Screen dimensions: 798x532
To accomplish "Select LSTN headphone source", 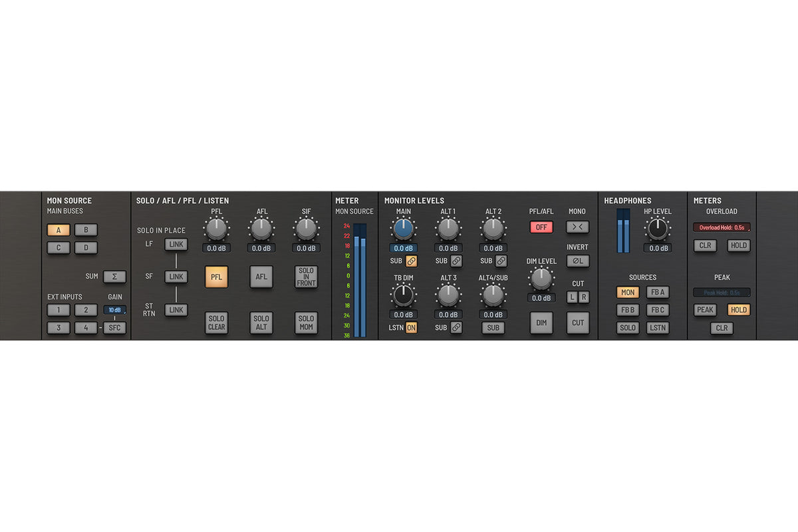I will [658, 328].
